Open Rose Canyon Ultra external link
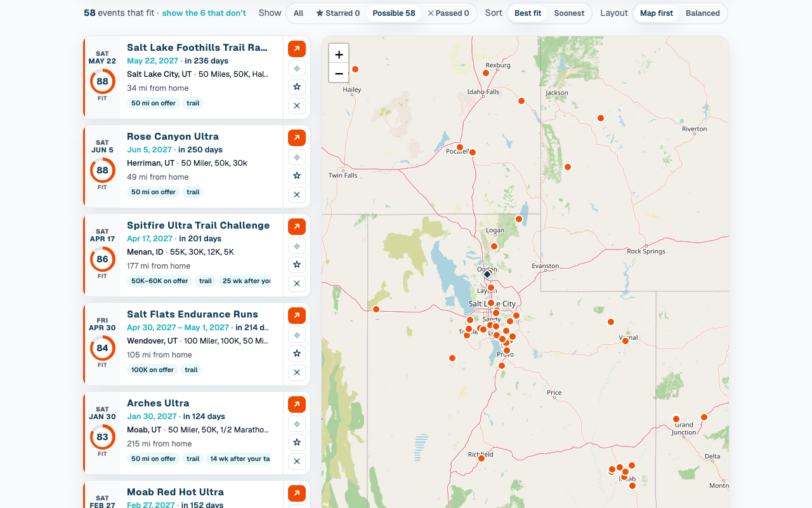This screenshot has height=508, width=812. pyautogui.click(x=297, y=138)
